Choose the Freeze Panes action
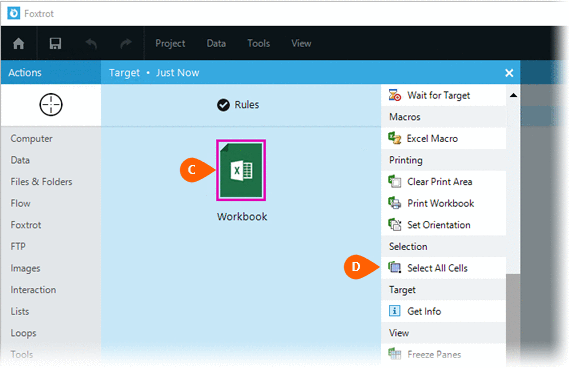The height and width of the screenshot is (385, 577). tap(443, 354)
